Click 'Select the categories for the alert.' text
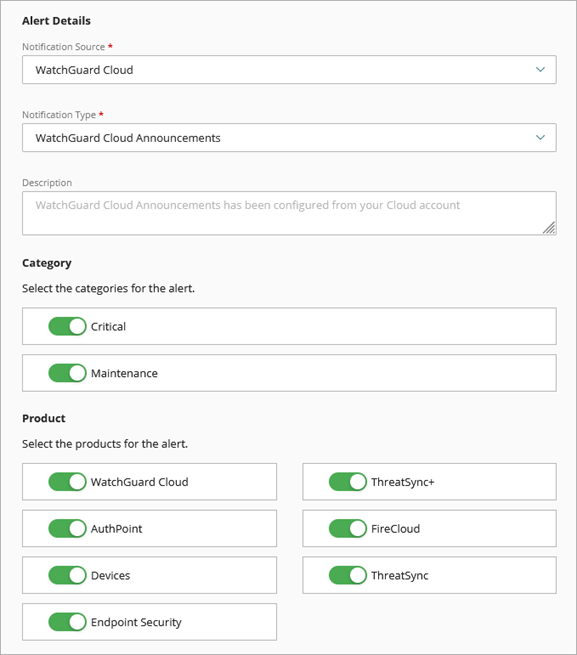Image resolution: width=577 pixels, height=655 pixels. point(109,289)
